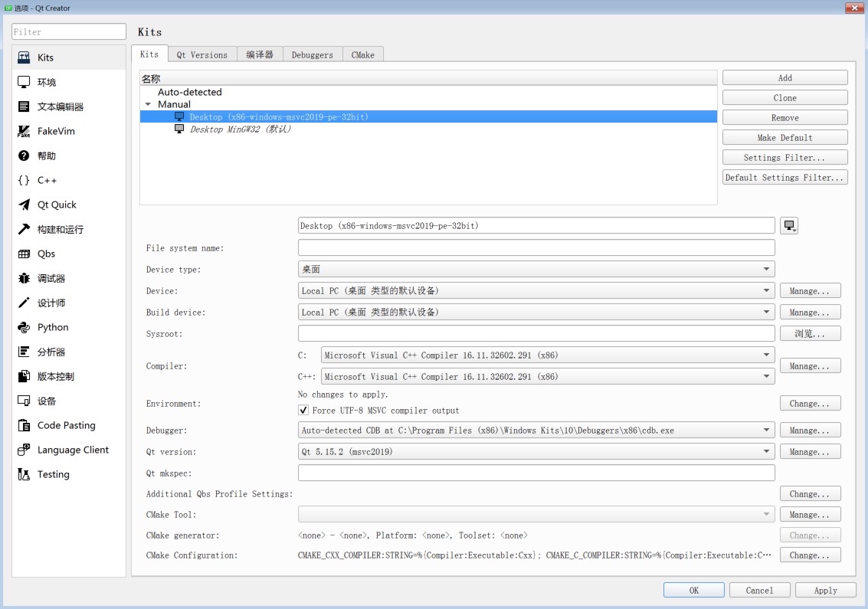This screenshot has height=609, width=868.
Task: Switch to the Debuggers tab
Action: point(313,54)
